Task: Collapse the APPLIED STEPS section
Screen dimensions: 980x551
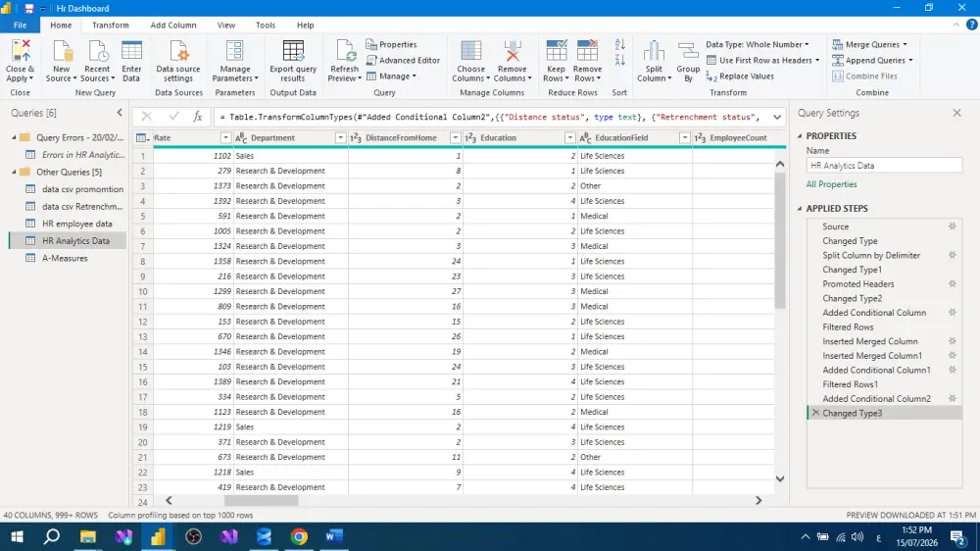Action: pyautogui.click(x=800, y=208)
